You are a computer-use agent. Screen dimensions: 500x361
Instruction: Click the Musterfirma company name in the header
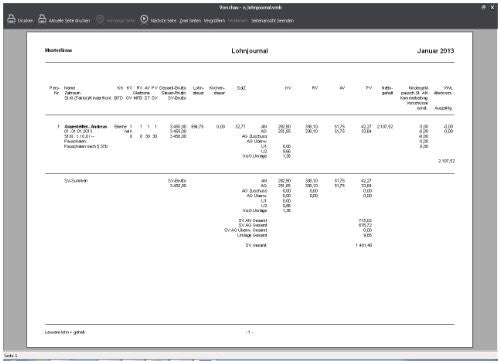[58, 50]
